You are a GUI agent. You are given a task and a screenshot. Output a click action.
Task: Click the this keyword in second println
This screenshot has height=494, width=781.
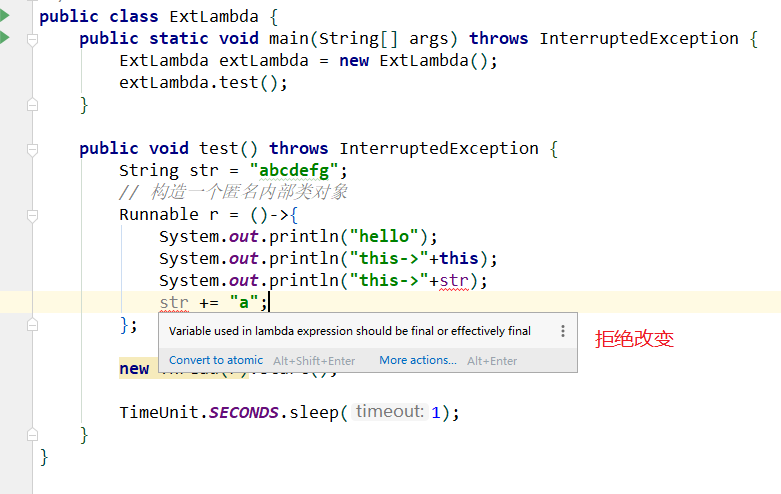coord(459,258)
